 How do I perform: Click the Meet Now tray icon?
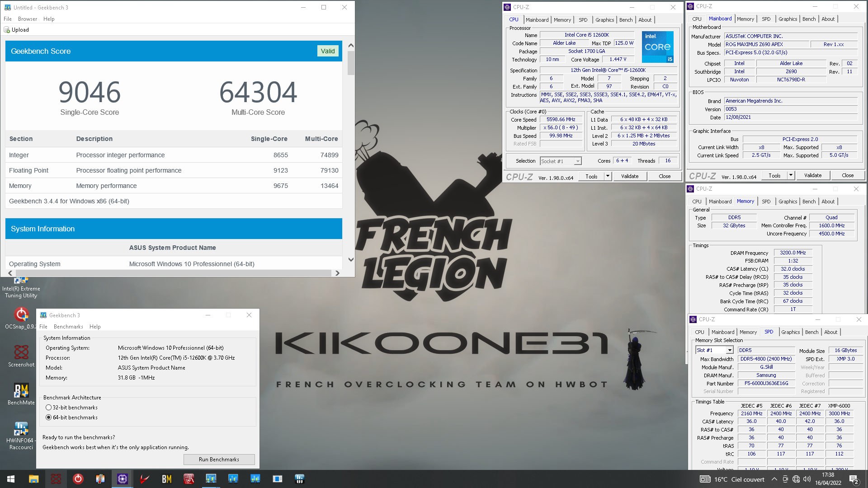785,479
